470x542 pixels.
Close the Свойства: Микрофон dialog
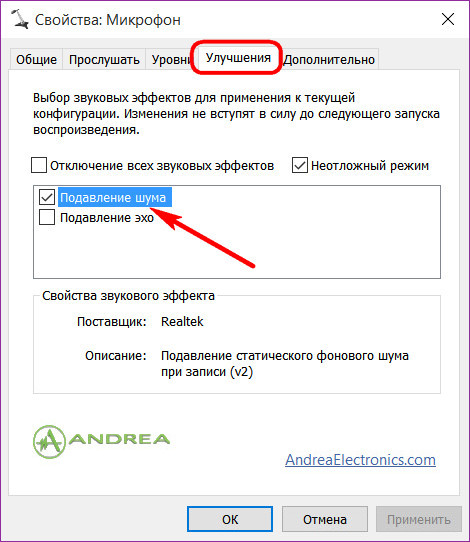(448, 19)
